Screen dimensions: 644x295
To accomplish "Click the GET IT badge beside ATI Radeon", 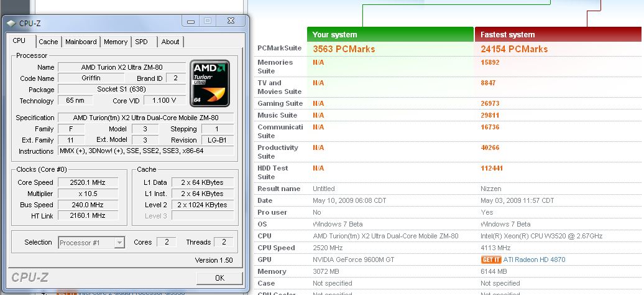I will [491, 260].
